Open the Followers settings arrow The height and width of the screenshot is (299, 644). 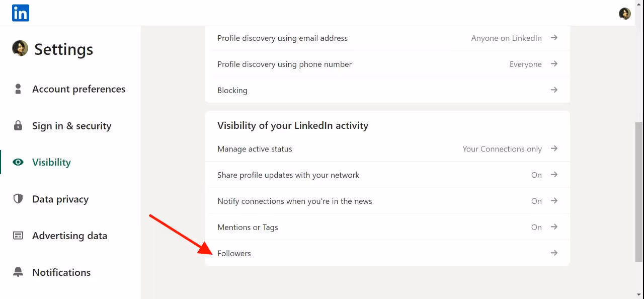coord(553,253)
